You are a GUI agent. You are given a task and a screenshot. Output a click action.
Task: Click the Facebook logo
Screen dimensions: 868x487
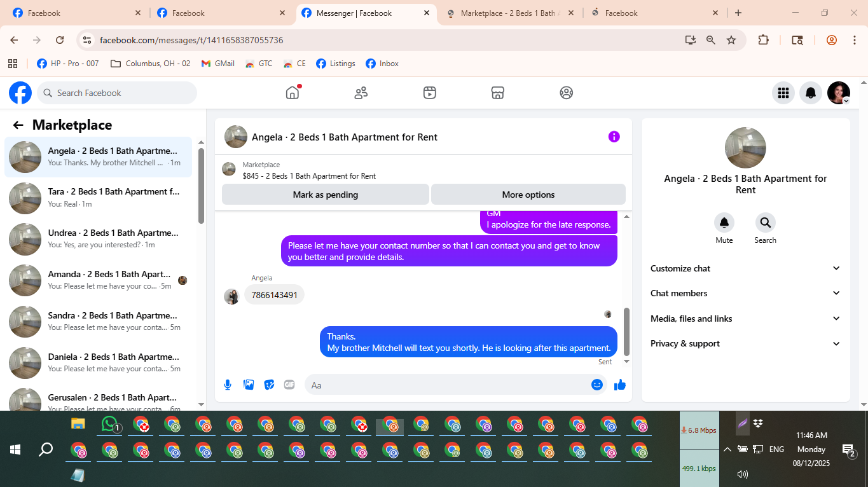[x=20, y=93]
